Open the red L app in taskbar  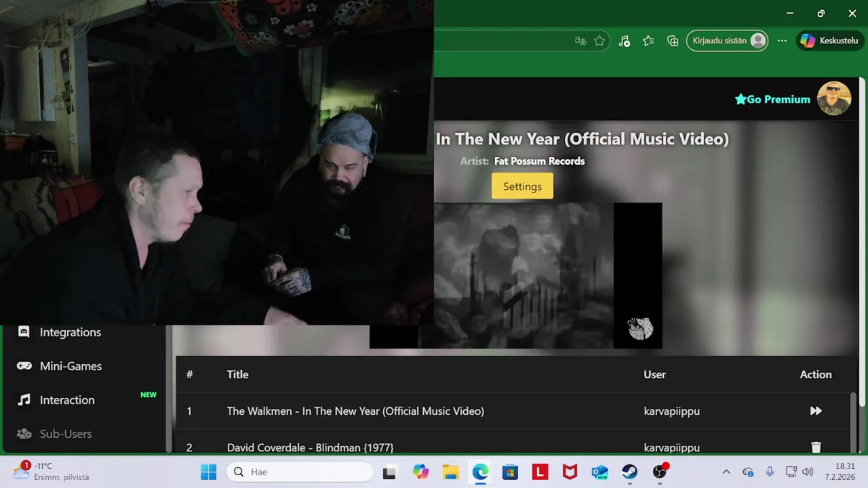click(540, 472)
